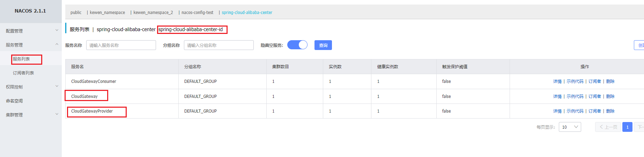Click the 服务名称 input field
The width and height of the screenshot is (644, 157).
pos(121,45)
